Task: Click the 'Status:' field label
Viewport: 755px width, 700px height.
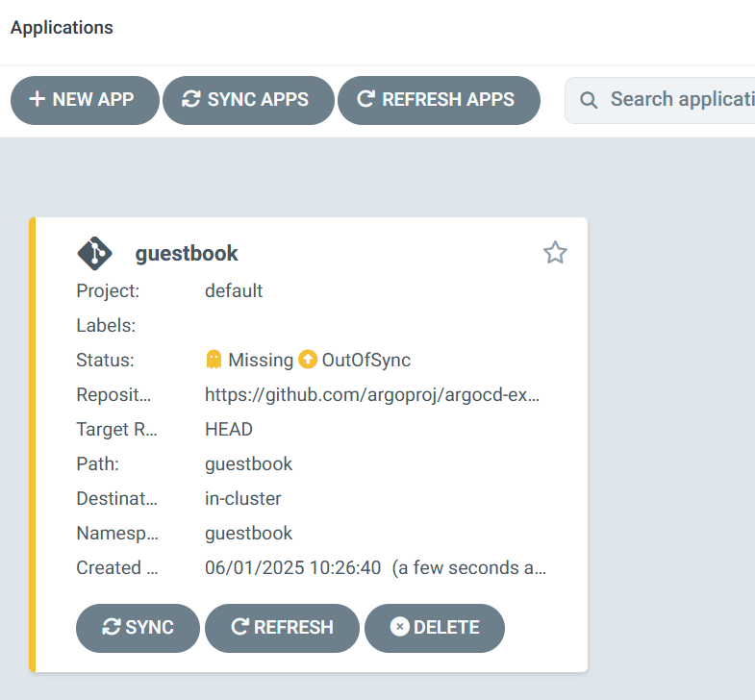Action: [105, 361]
